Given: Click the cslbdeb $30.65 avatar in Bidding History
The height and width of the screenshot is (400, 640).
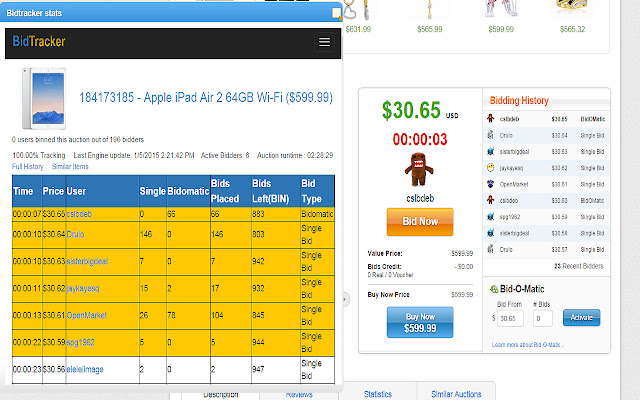Looking at the screenshot, I should click(491, 119).
